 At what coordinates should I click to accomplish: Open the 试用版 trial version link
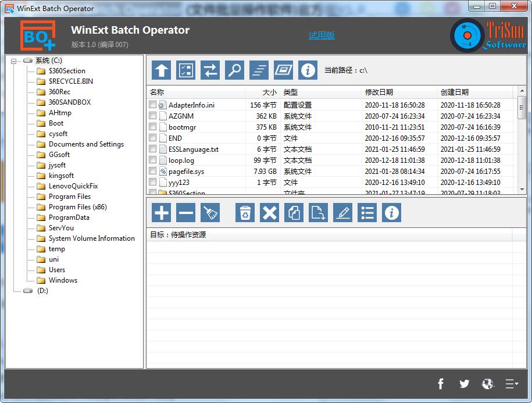click(322, 35)
